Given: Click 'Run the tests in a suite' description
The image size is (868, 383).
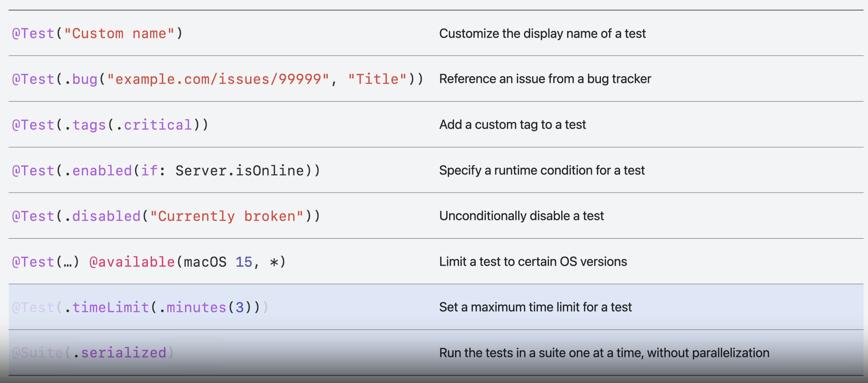Looking at the screenshot, I should coord(604,353).
